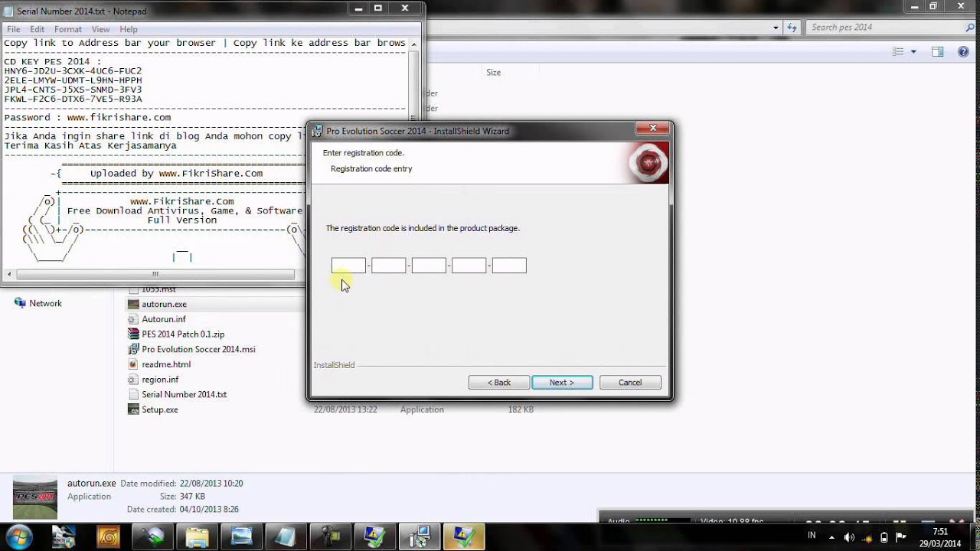This screenshot has height=551, width=980.
Task: Open the Notepad taskbar icon
Action: (x=286, y=536)
